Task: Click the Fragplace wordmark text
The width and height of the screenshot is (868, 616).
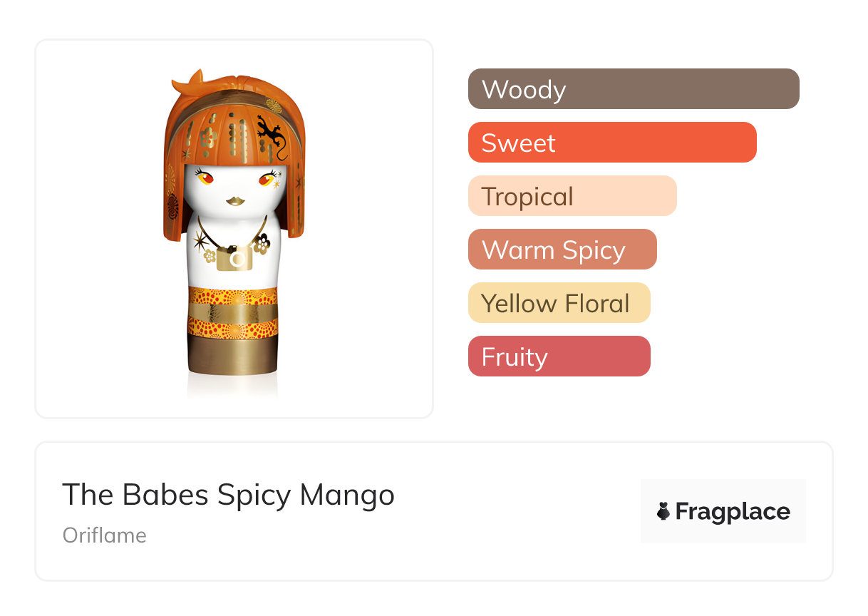Action: (x=733, y=511)
